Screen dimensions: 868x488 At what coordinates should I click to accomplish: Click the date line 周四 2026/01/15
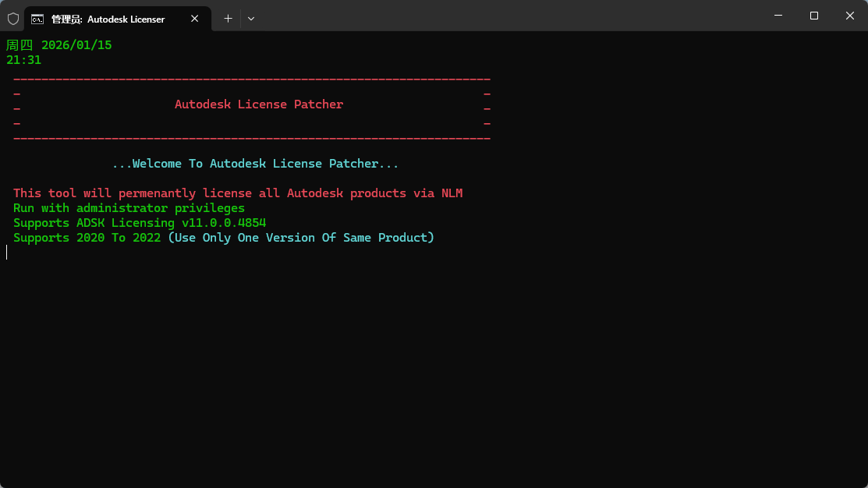(59, 45)
